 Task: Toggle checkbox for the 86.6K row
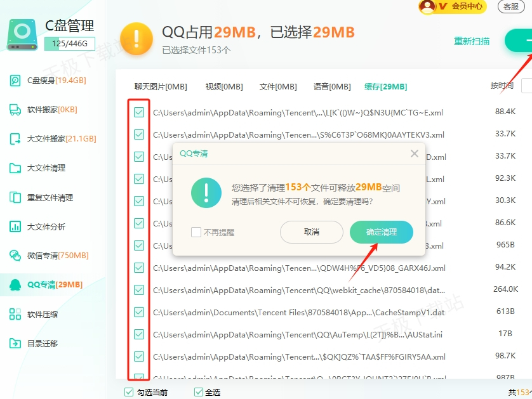tap(139, 223)
